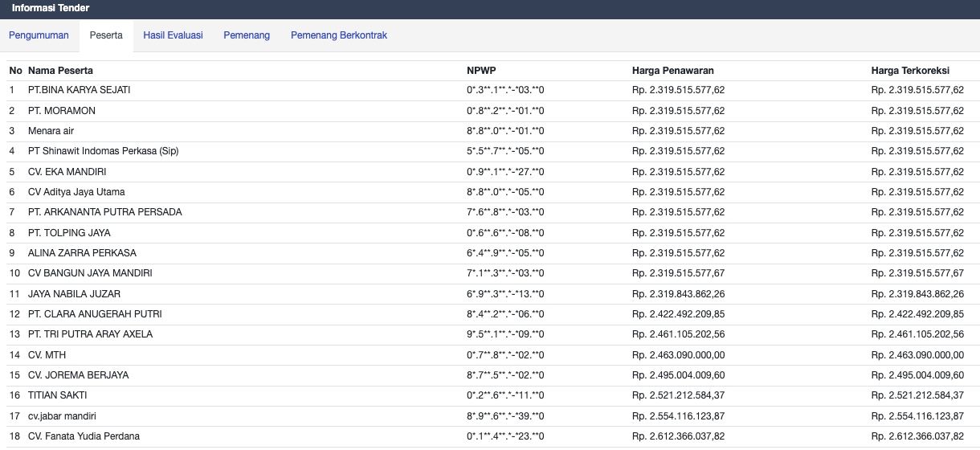Click CV. MTH offer price cell
The width and height of the screenshot is (980, 450).
(679, 355)
